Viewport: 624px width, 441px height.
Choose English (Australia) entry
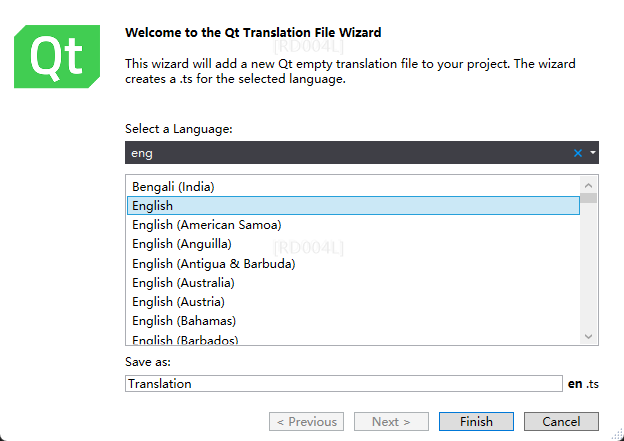[x=184, y=283]
